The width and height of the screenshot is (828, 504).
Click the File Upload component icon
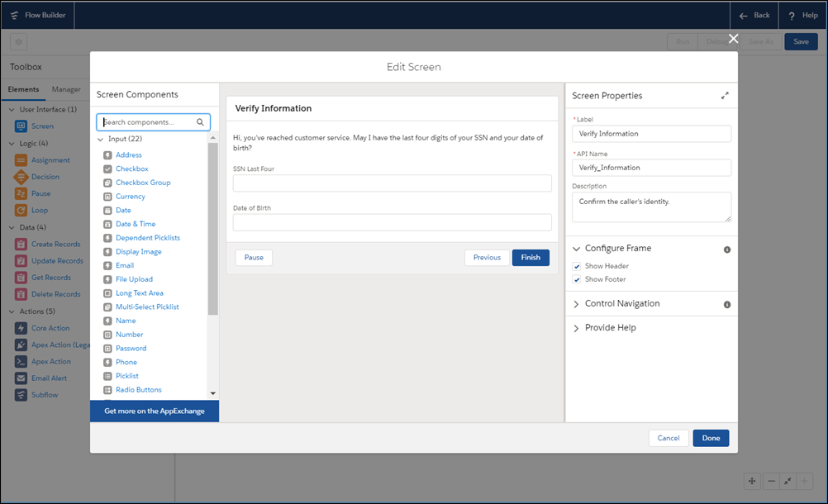click(x=107, y=279)
